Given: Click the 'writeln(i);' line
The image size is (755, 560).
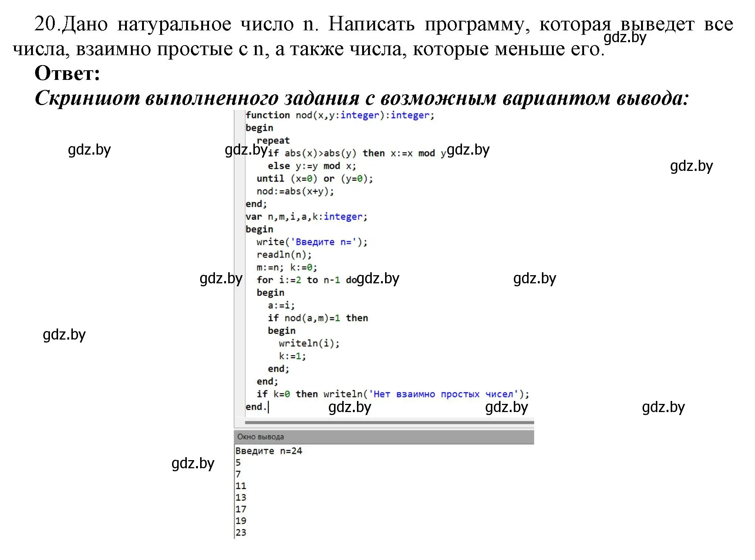Looking at the screenshot, I should [x=309, y=343].
